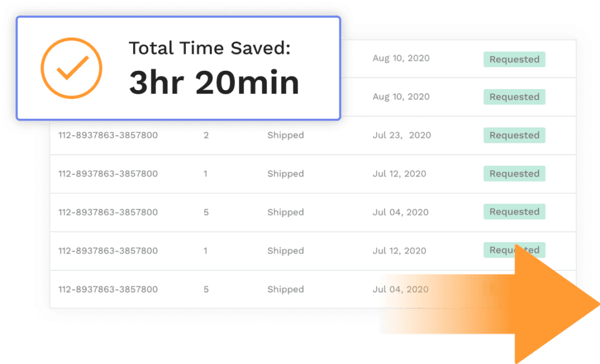Click Requested badge in the upper Jul 04 row
This screenshot has width=600, height=364.
point(514,212)
